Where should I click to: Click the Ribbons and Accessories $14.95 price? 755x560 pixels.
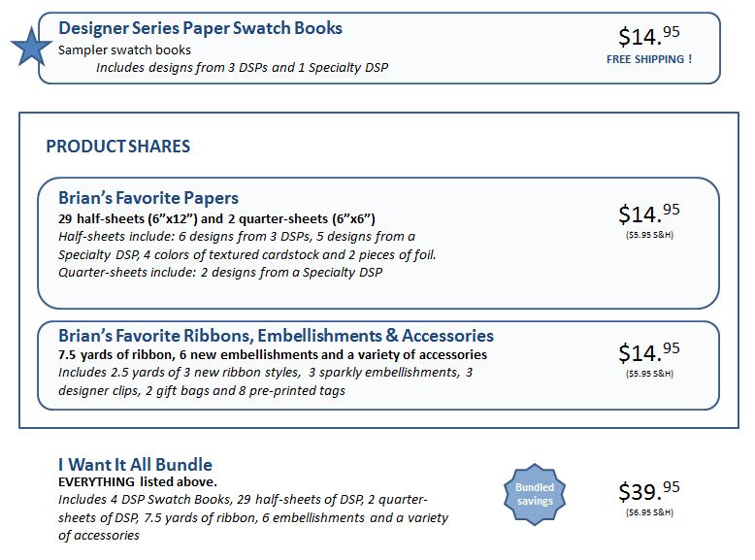click(x=649, y=351)
